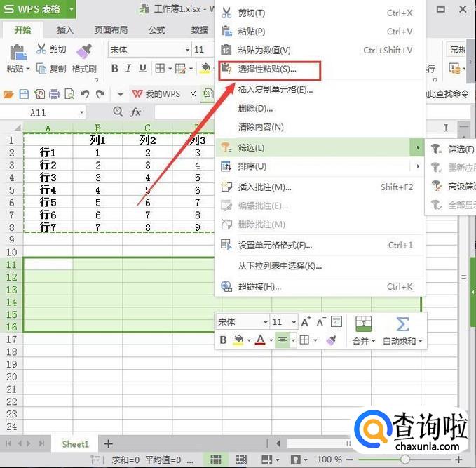Expand the quick access toolbar dropdown
This screenshot has width=476, height=468.
point(120,94)
